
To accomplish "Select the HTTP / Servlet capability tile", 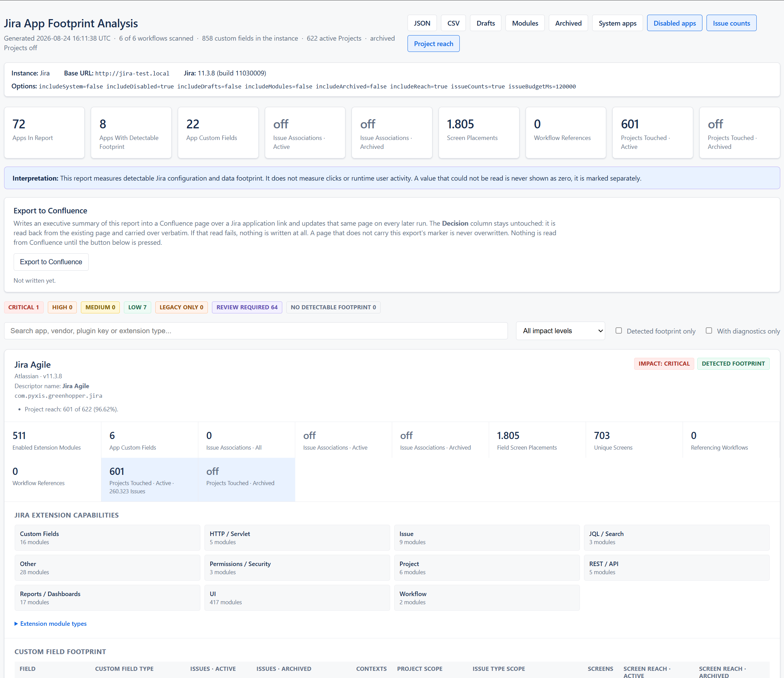I will 297,538.
